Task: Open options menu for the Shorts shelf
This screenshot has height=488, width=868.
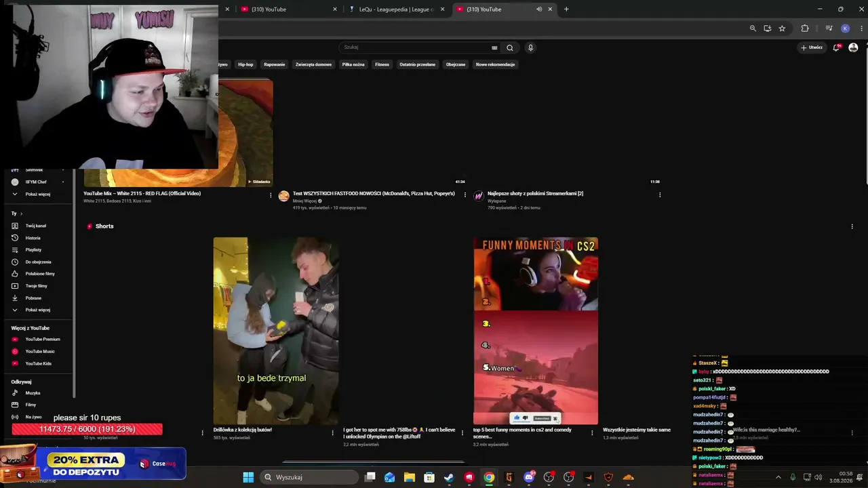Action: pyautogui.click(x=852, y=226)
